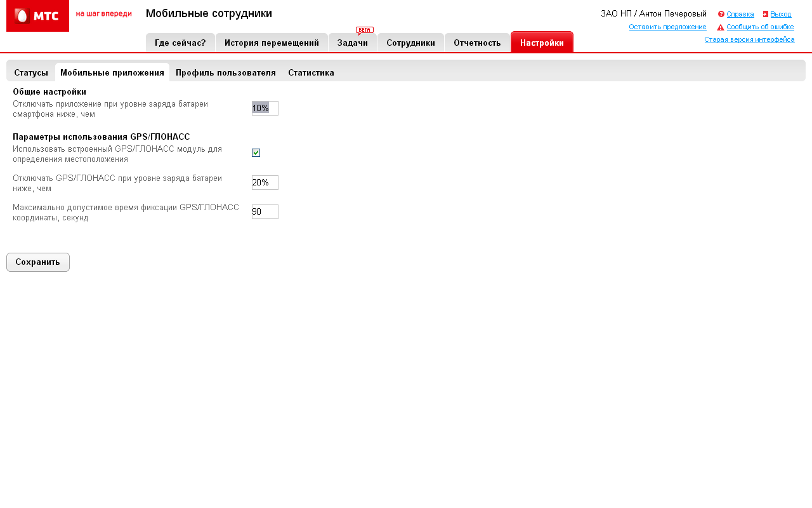Open the Задачи tab
Image resolution: width=812 pixels, height=508 pixels.
pyautogui.click(x=353, y=43)
